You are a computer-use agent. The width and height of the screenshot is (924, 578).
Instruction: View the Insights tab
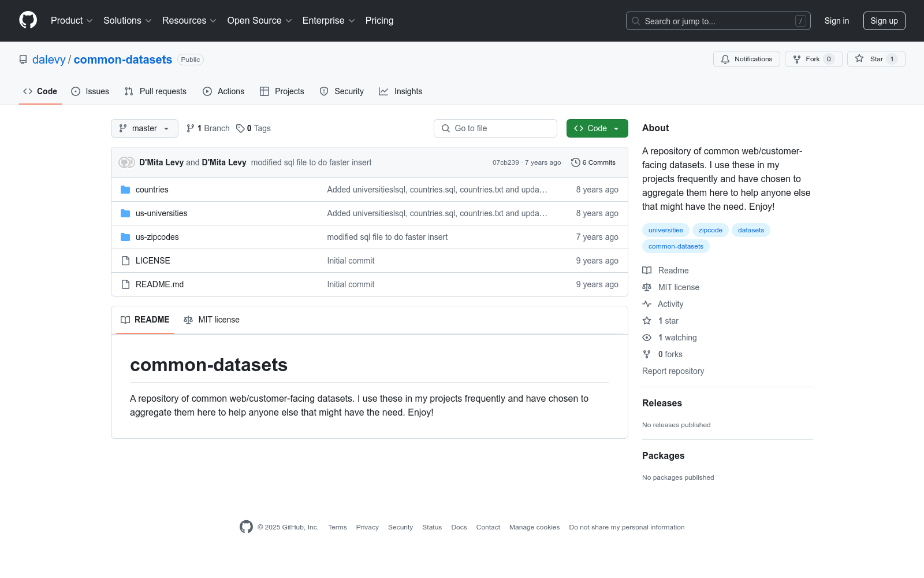(401, 91)
